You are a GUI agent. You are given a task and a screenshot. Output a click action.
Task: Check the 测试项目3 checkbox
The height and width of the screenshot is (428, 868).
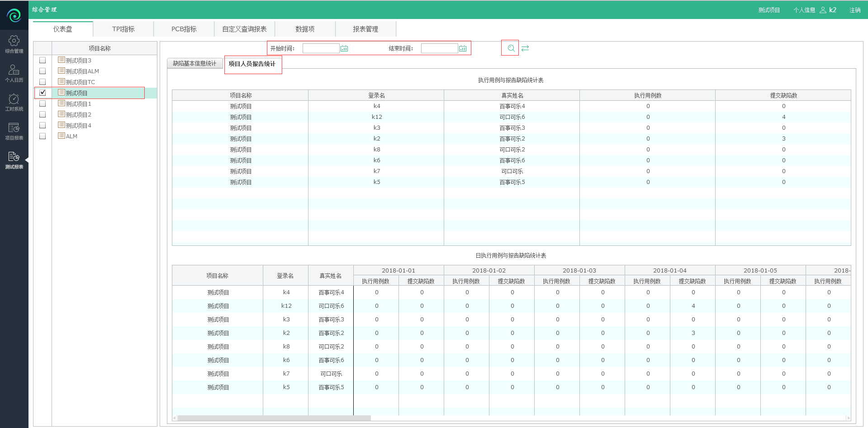tap(43, 60)
